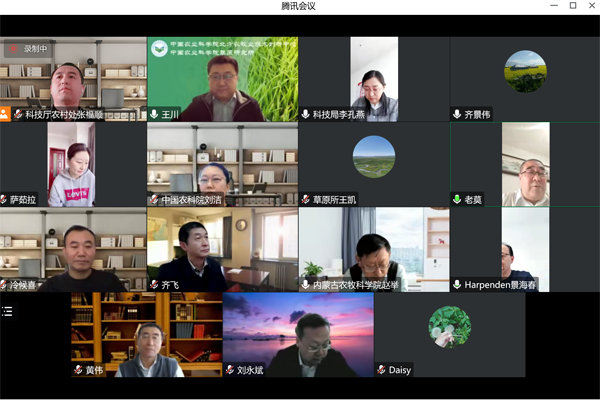This screenshot has height=400, width=600.
Task: Click muted mic icon next to 萨茹拉
Action: click(3, 199)
